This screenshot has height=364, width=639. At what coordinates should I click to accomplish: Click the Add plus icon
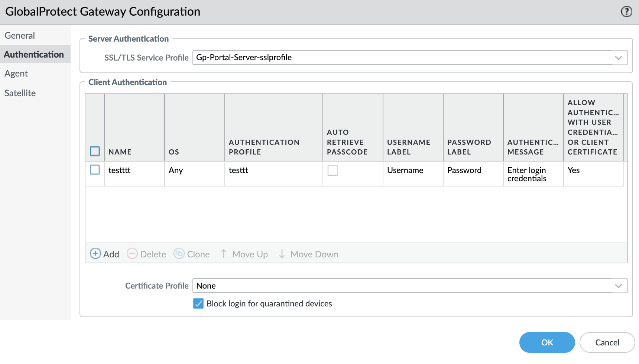[x=95, y=254]
